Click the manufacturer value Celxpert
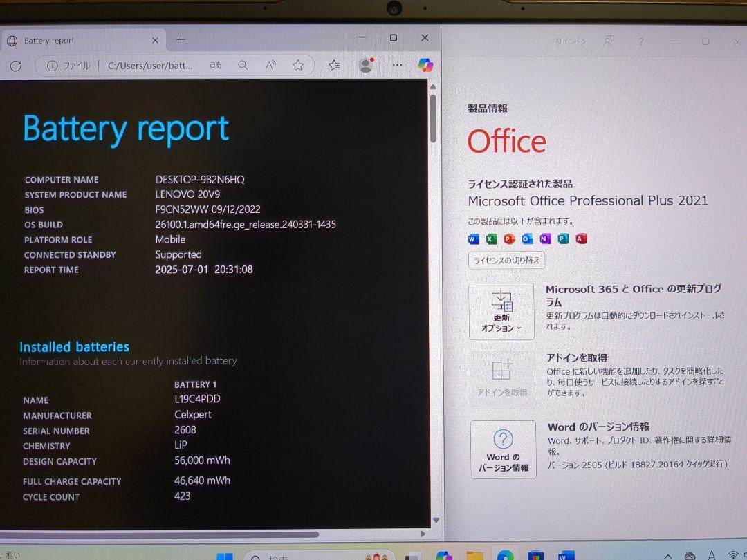The image size is (747, 560). tap(193, 414)
